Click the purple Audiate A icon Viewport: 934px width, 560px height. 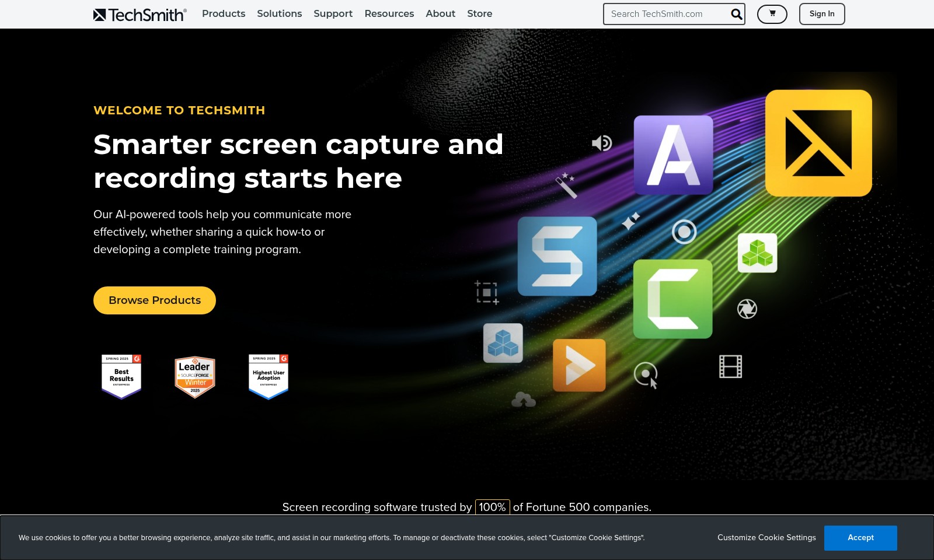(674, 155)
